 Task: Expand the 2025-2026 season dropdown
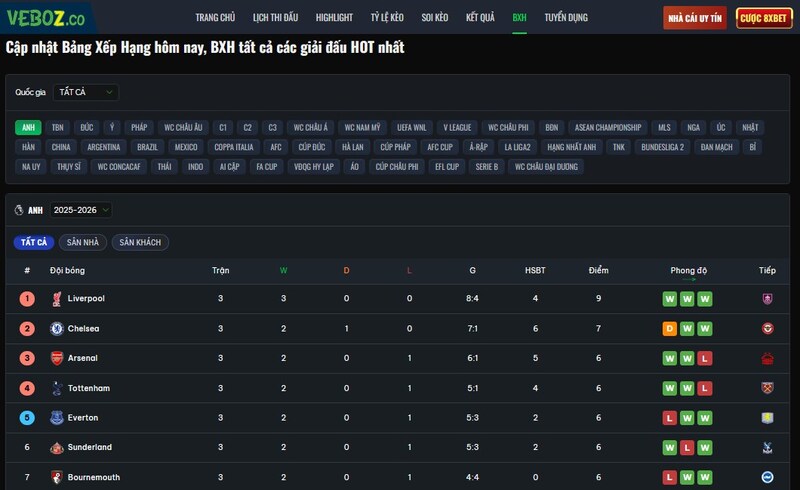click(81, 210)
